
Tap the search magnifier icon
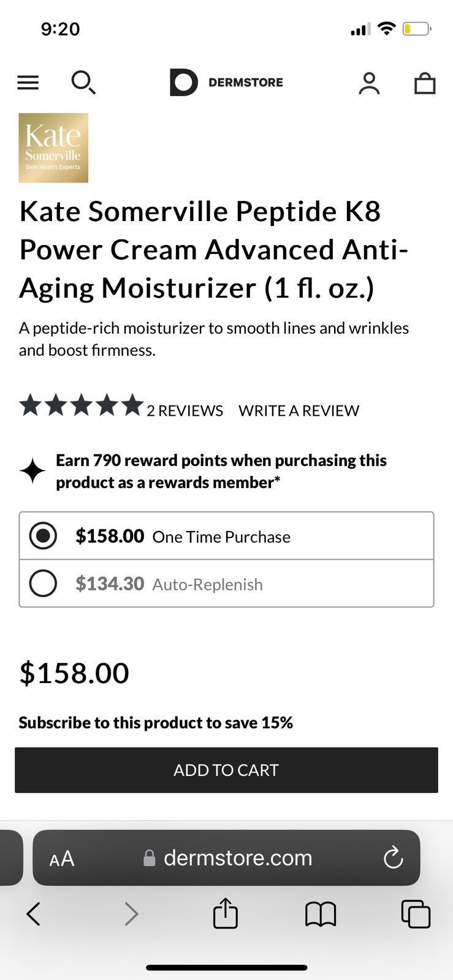(83, 82)
